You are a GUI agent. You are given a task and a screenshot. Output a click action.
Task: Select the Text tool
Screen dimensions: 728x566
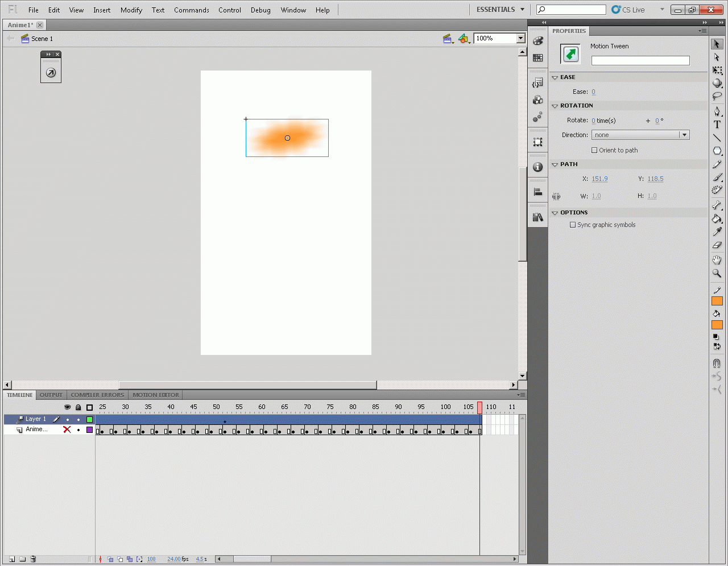pos(717,125)
